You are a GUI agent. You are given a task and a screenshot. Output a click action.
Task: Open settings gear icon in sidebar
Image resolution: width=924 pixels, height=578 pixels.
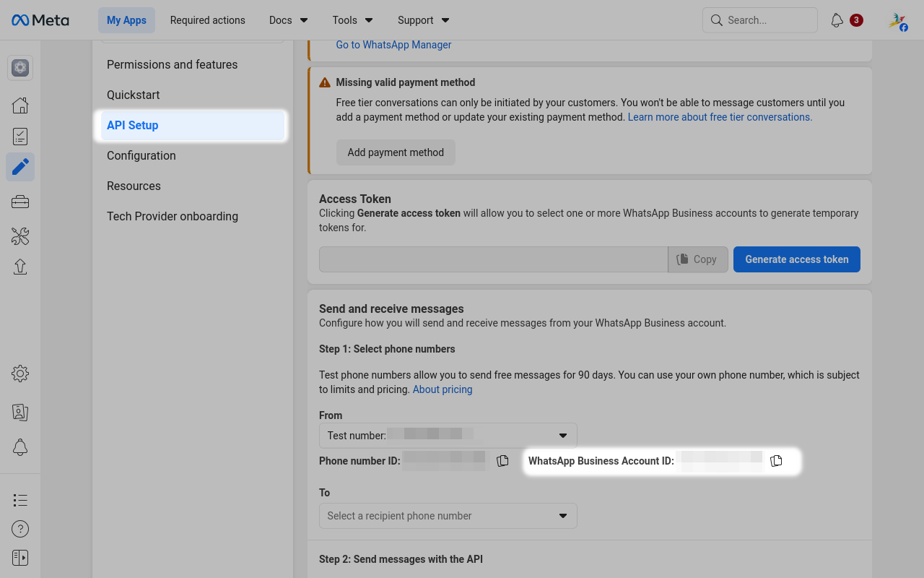pyautogui.click(x=20, y=374)
